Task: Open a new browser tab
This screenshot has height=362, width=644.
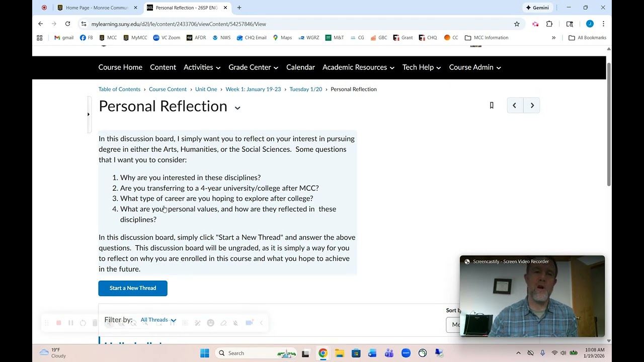Action: [x=239, y=8]
